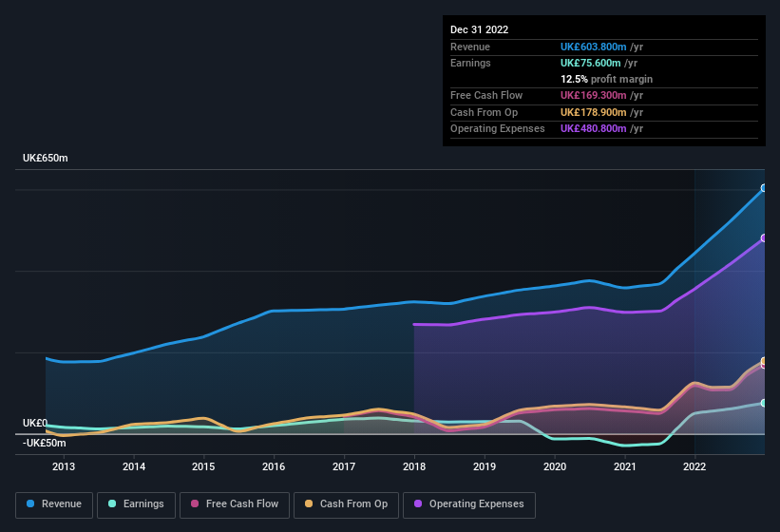The image size is (780, 532).
Task: Click the Revenue row label in tooltip
Action: click(470, 47)
